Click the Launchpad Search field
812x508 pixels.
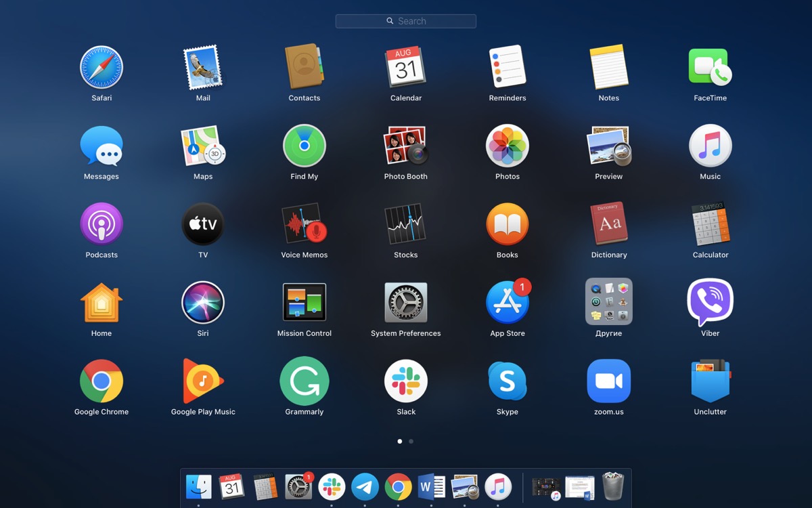(x=406, y=21)
